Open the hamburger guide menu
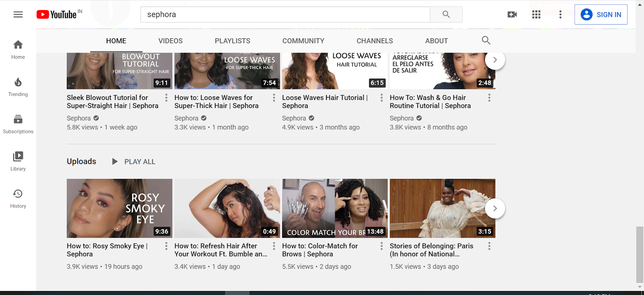 tap(18, 15)
